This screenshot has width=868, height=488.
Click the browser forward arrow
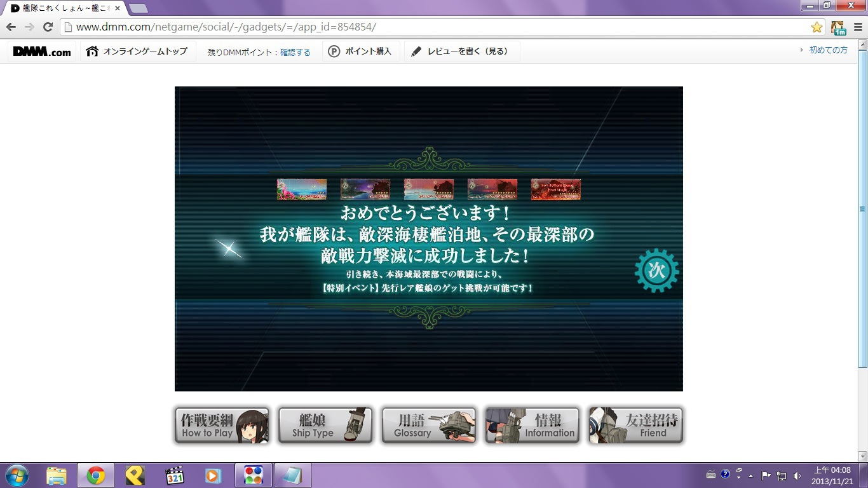point(29,27)
